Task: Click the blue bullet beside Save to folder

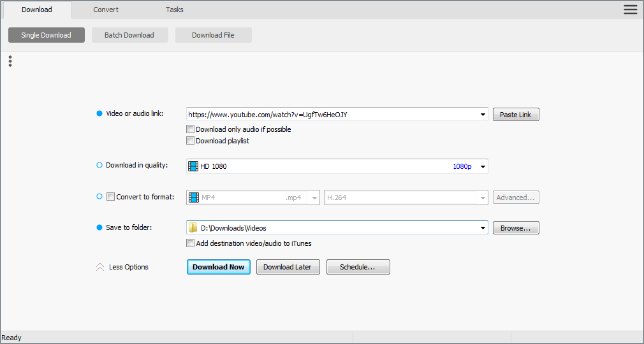Action: click(99, 228)
